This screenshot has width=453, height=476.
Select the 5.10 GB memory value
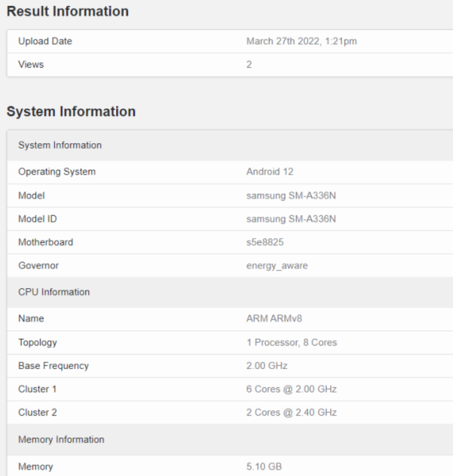[264, 466]
